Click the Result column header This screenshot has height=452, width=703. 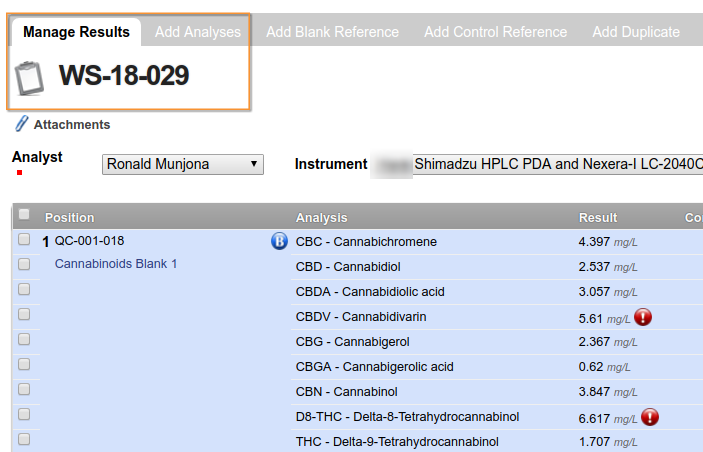(598, 217)
